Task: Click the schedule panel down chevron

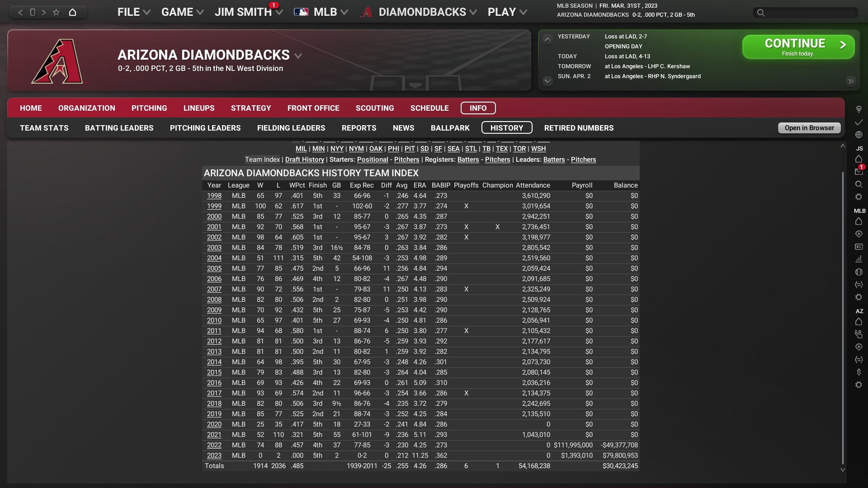Action: tap(547, 81)
